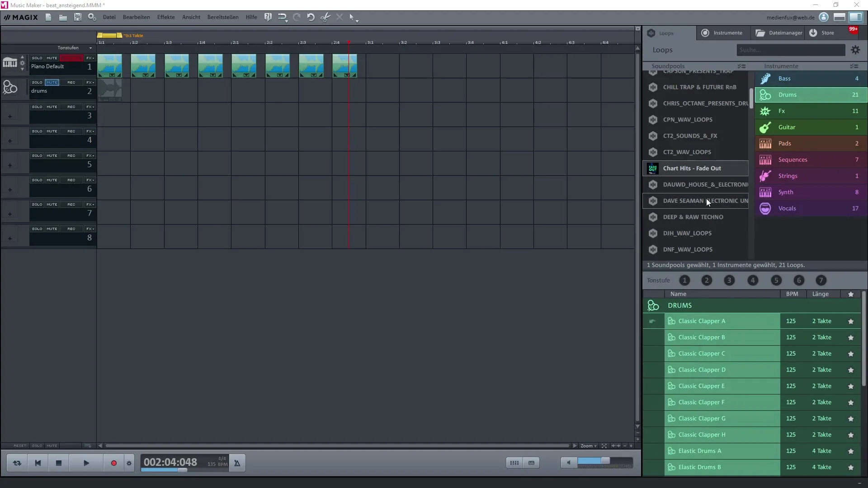Unmute the drums track

[x=52, y=83]
